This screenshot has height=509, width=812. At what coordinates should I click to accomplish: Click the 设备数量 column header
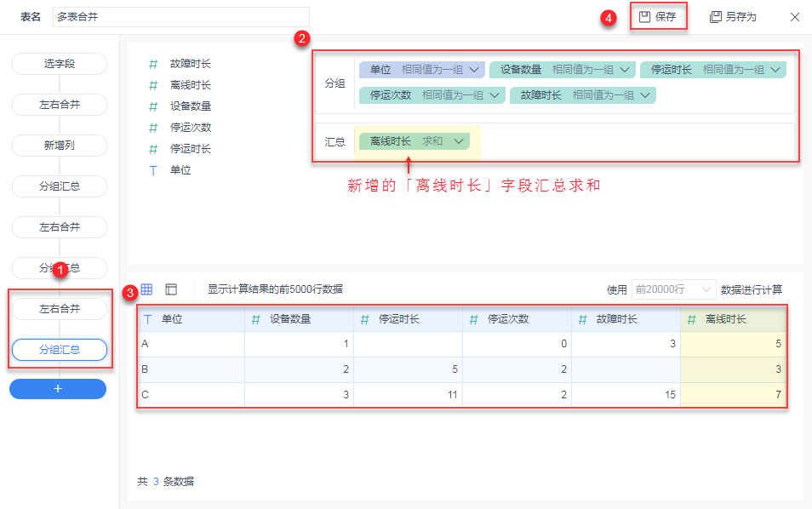click(300, 319)
